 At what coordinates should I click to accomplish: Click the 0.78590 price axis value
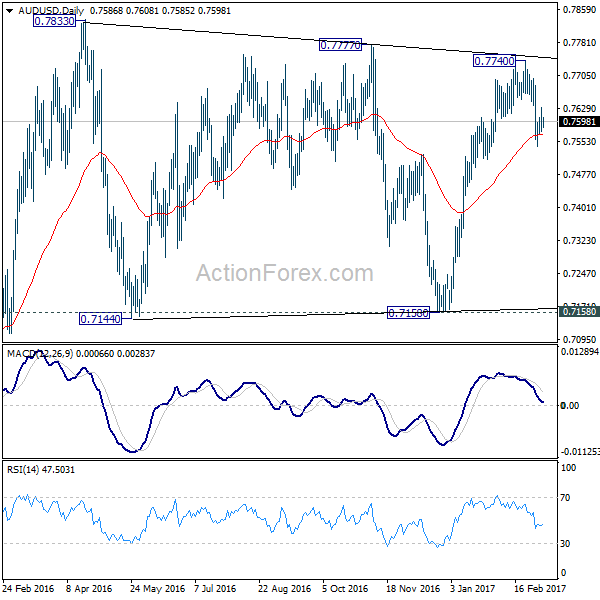[579, 10]
